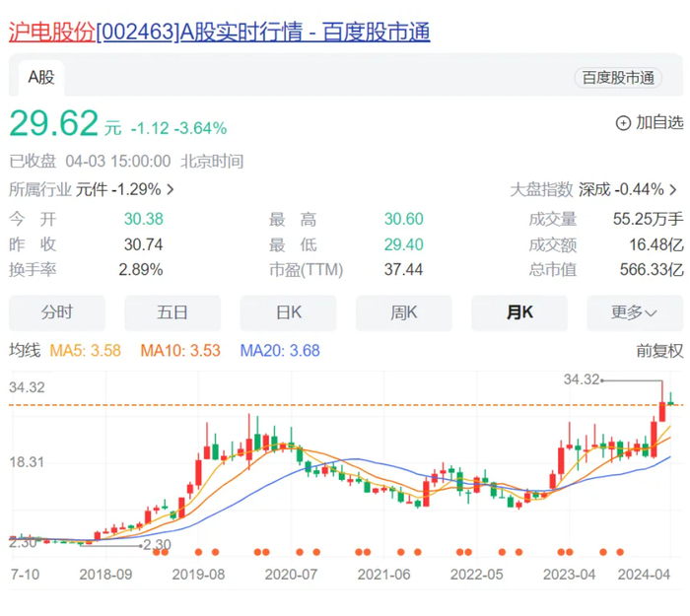Click the 18.31 price axis label

tap(27, 462)
